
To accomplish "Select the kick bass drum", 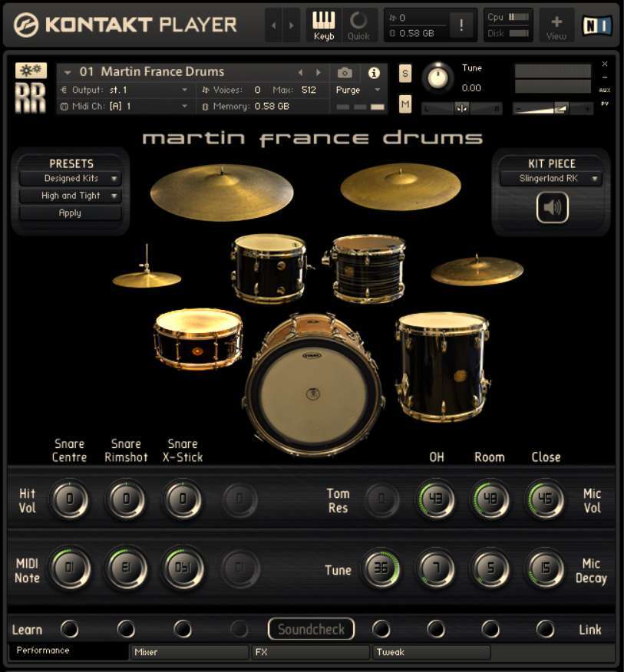I will point(313,385).
